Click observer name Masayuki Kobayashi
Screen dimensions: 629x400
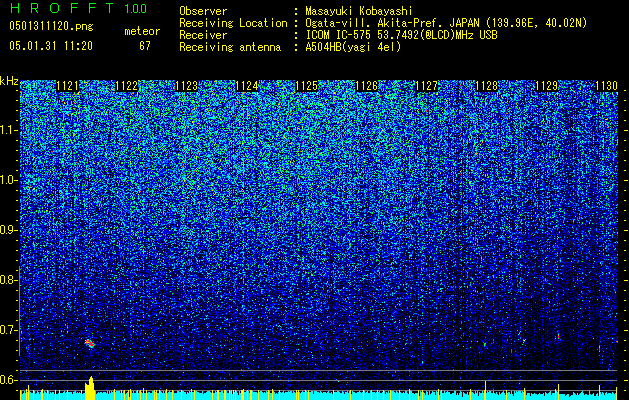tap(359, 11)
